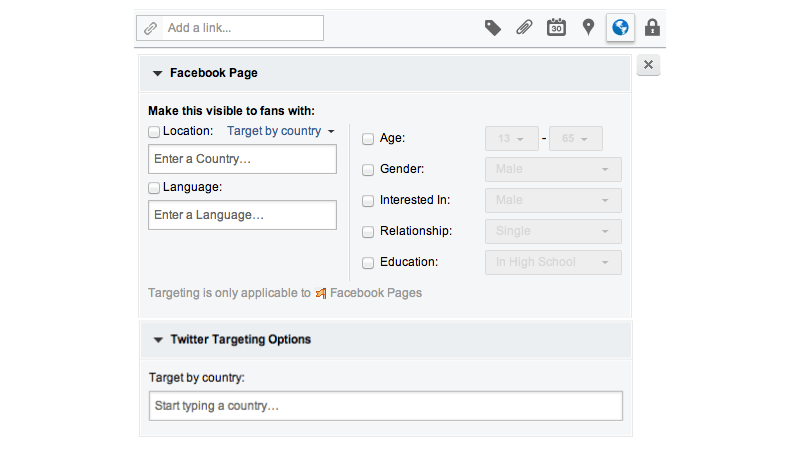
Task: Open the Education In High School dropdown
Action: (x=553, y=262)
